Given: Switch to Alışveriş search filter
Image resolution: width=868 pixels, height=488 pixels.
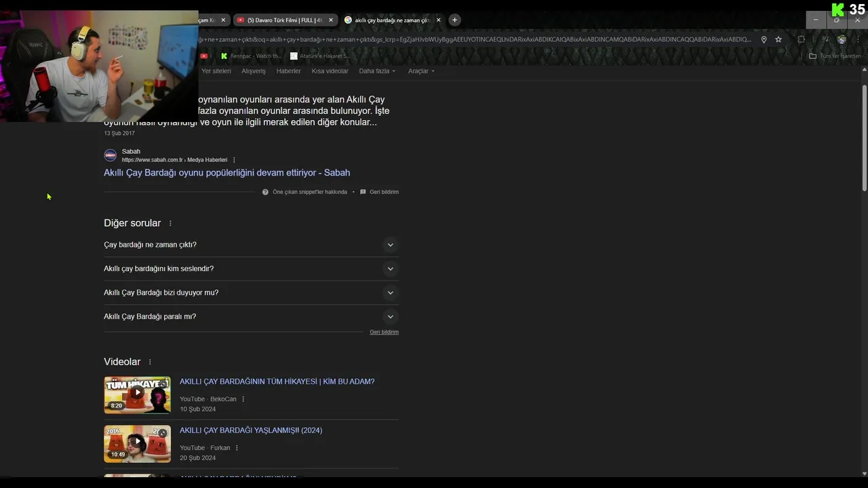Looking at the screenshot, I should click(x=254, y=71).
